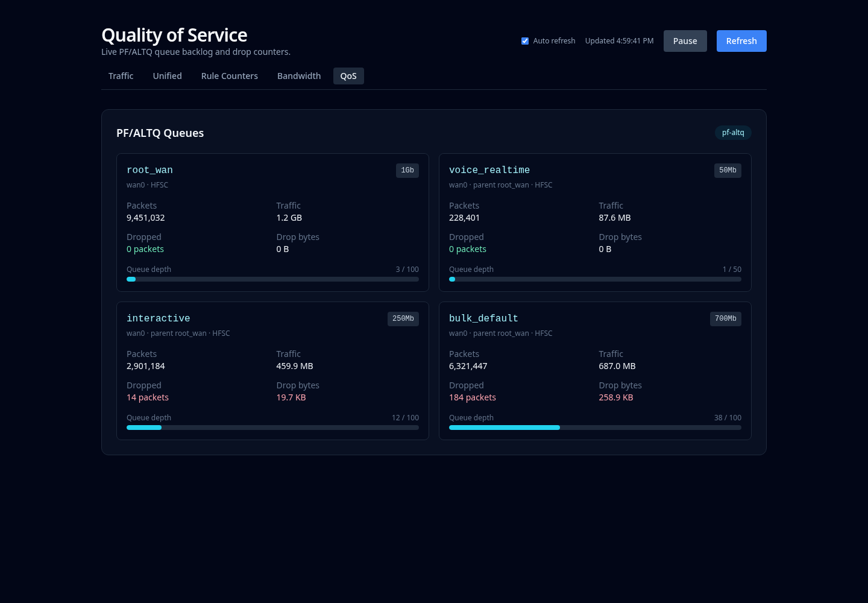Click the 228,401 packets value

tap(464, 218)
